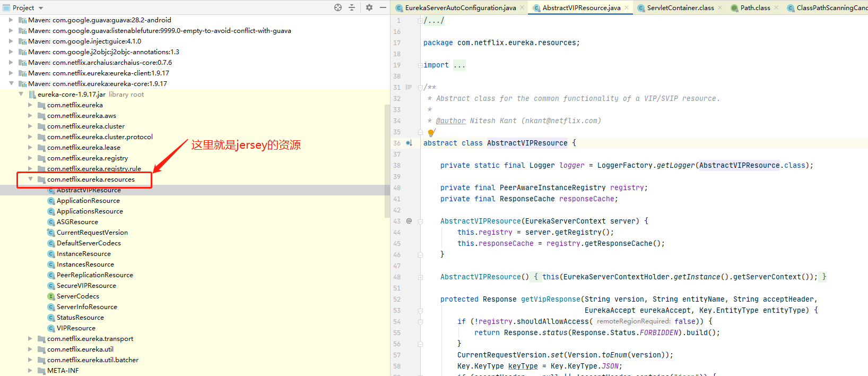This screenshot has height=376, width=868.
Task: Expand the folded header comment on line 1
Action: [420, 21]
